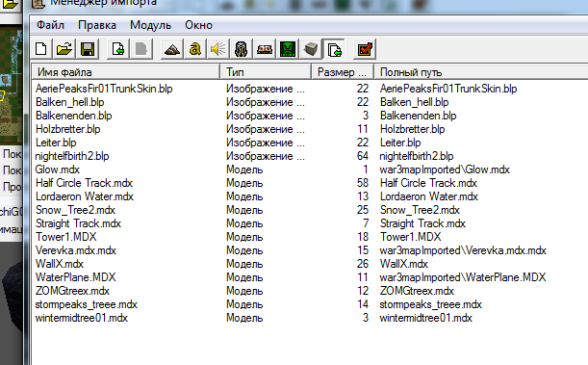Click the Модель type cell for ZOMGtreex.mdx
Screen dimensions: 588x365
(244, 291)
